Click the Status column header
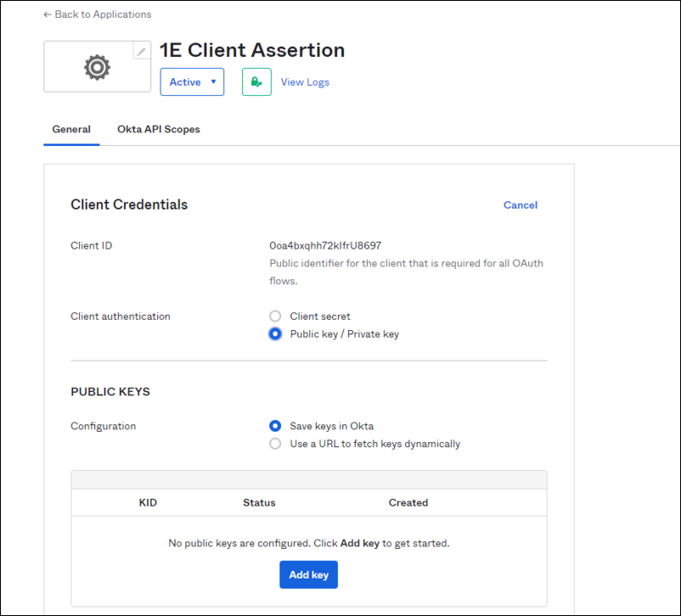Screen dimensions: 681x616 tap(259, 503)
